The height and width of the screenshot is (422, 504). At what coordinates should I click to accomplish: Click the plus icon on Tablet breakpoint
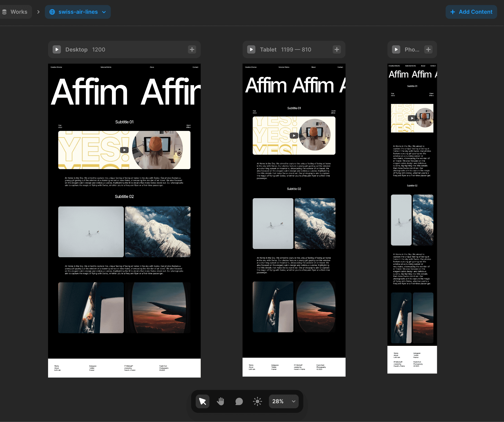(x=337, y=49)
